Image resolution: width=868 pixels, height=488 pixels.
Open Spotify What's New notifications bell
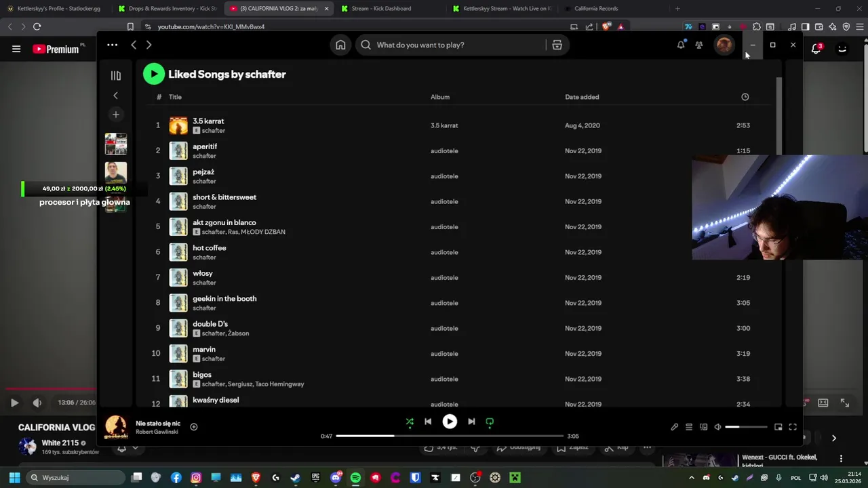[681, 45]
